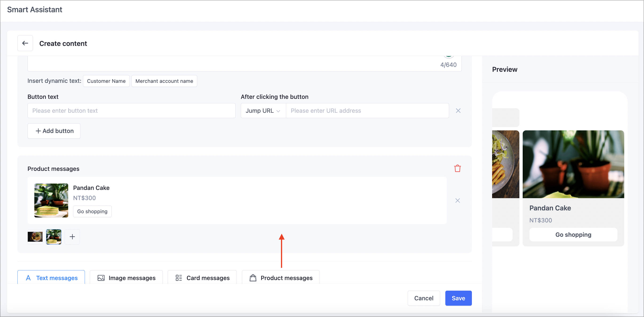Choose Text messages content type
The width and height of the screenshot is (644, 317).
pyautogui.click(x=51, y=277)
